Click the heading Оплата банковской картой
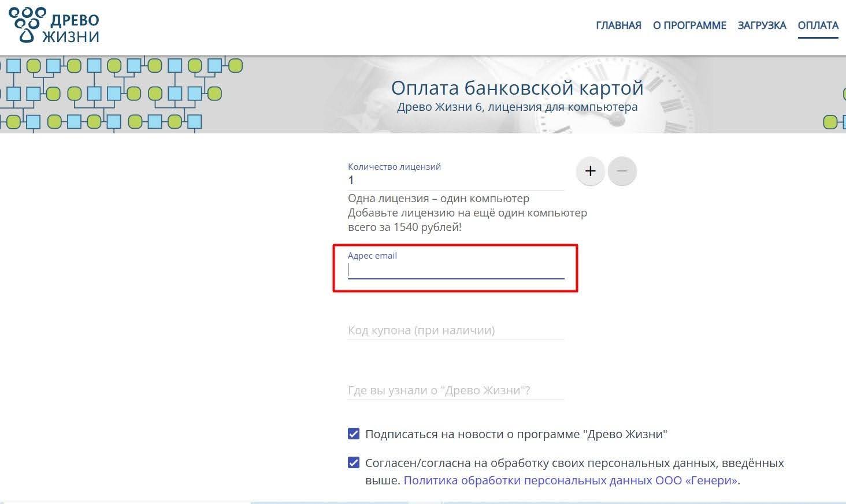The image size is (846, 504). pos(517,88)
